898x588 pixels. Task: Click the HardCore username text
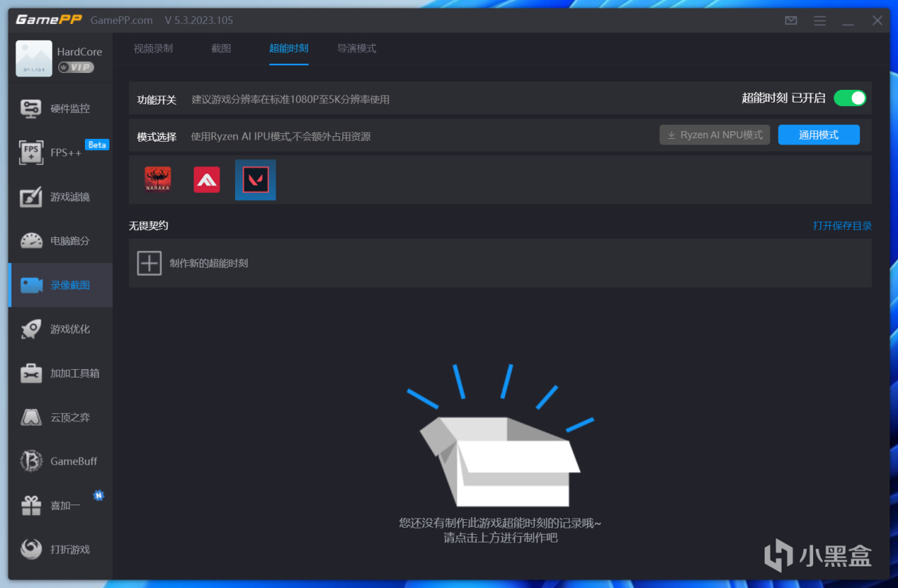click(80, 52)
